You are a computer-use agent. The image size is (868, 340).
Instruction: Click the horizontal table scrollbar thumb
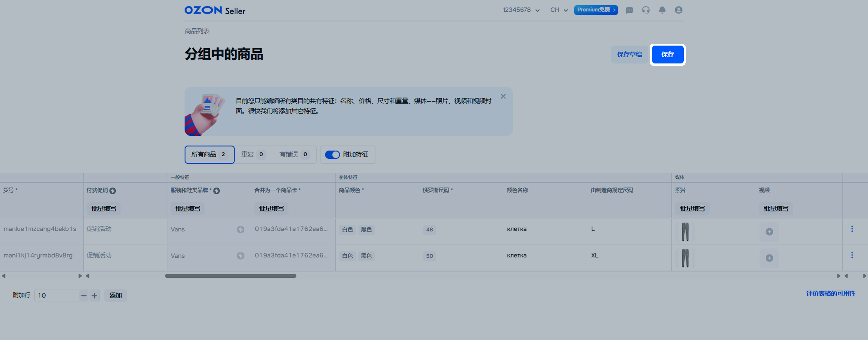(230, 276)
